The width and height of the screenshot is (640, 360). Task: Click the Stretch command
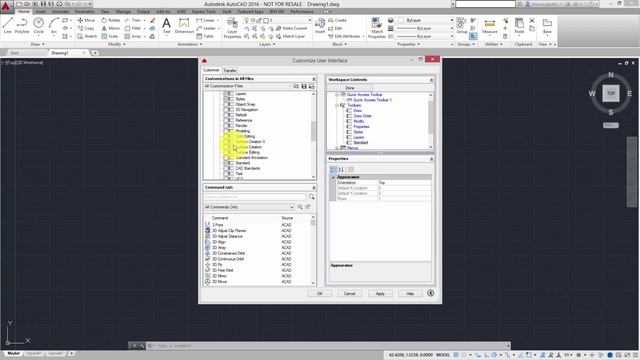tap(87, 36)
